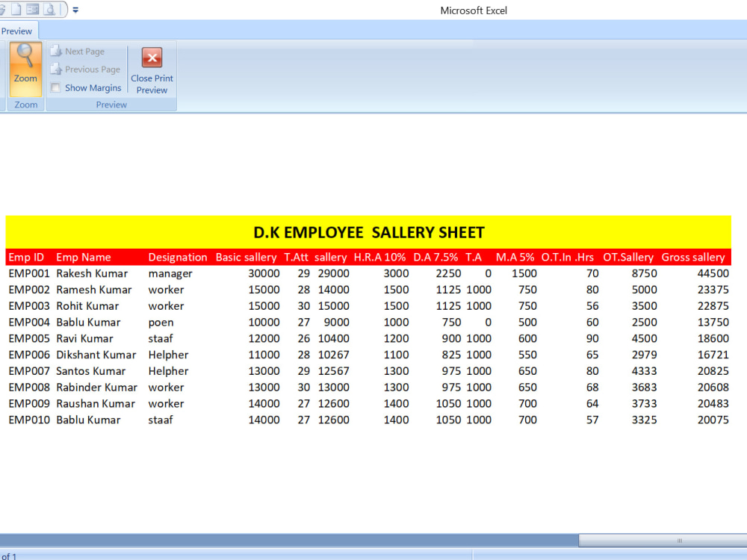
Task: Click the Emp Name column header
Action: tap(84, 257)
